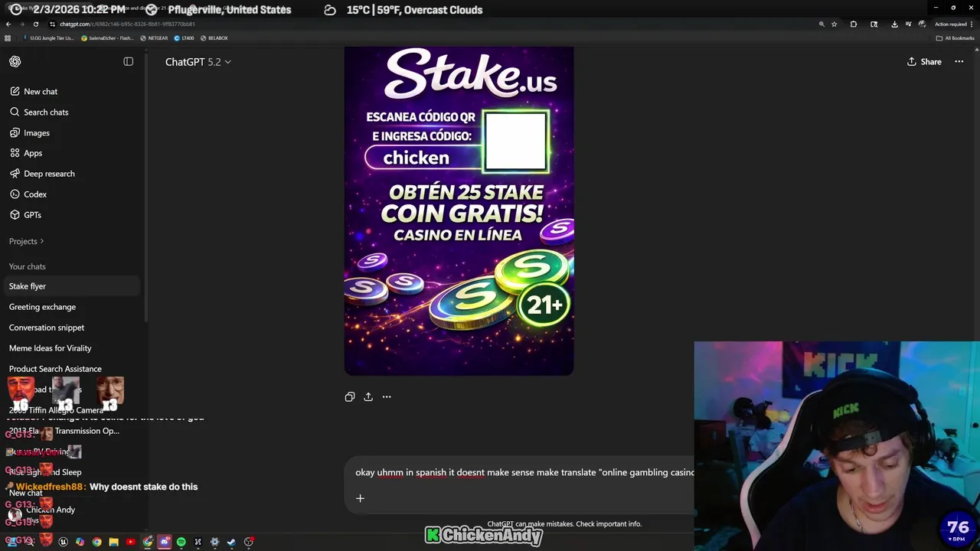
Task: Click the site info icon in the address bar
Action: (52, 24)
